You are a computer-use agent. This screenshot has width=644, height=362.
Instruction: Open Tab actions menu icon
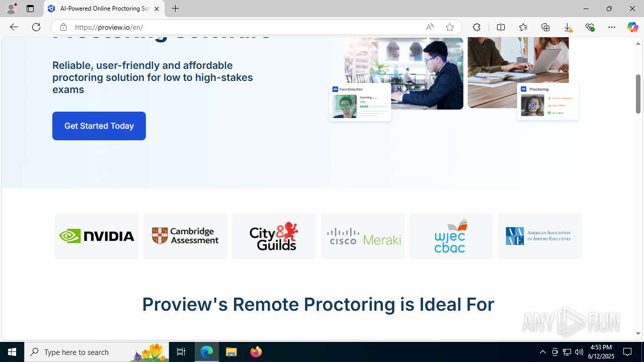pyautogui.click(x=30, y=9)
